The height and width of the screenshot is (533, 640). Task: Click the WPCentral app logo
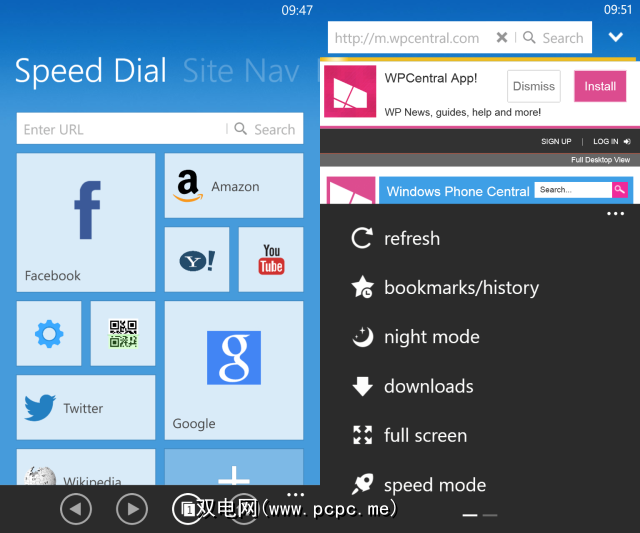click(x=350, y=92)
